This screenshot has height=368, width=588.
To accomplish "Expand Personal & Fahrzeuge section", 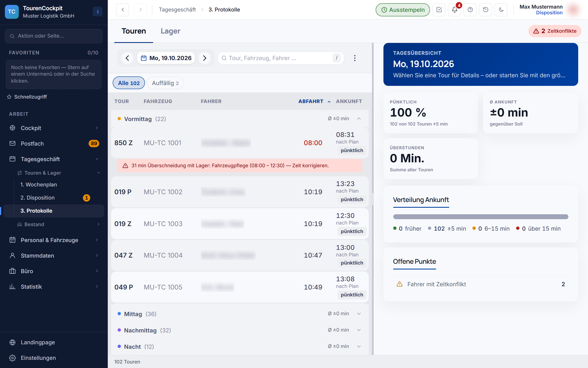I will pos(54,240).
